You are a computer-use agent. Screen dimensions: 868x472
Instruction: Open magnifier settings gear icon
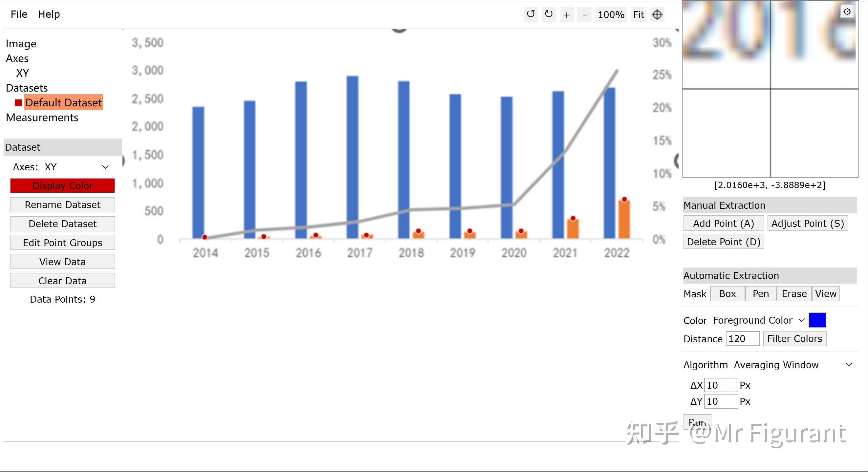click(x=847, y=12)
